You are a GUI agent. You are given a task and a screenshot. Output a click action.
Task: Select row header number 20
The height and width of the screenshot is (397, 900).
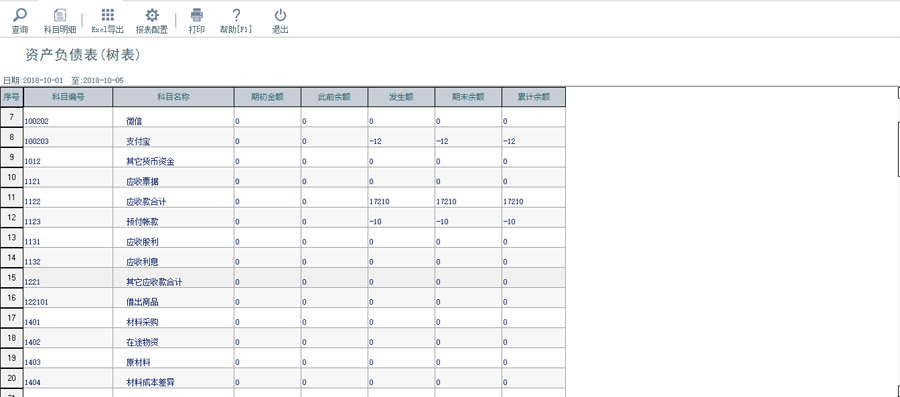click(x=11, y=378)
